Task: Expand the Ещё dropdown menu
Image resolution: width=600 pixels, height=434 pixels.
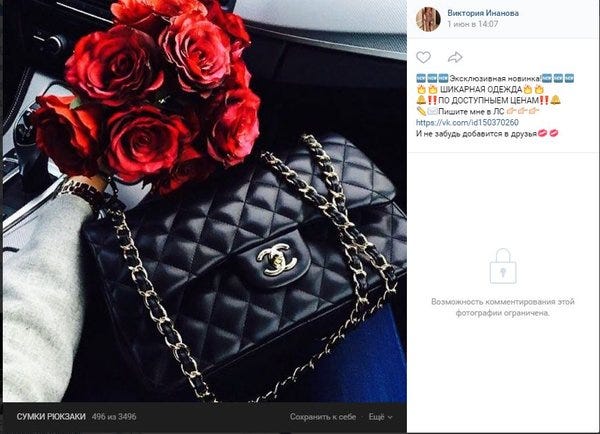Action: [x=380, y=417]
